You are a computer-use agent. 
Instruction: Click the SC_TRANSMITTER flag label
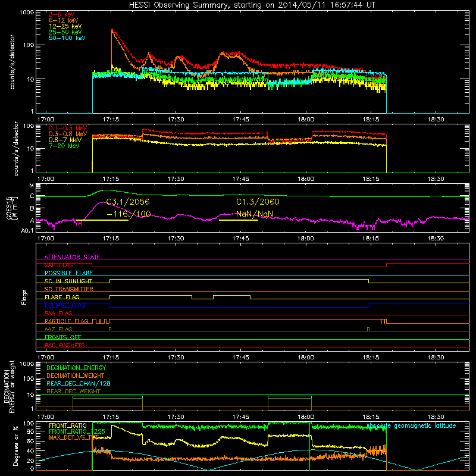tap(69, 289)
